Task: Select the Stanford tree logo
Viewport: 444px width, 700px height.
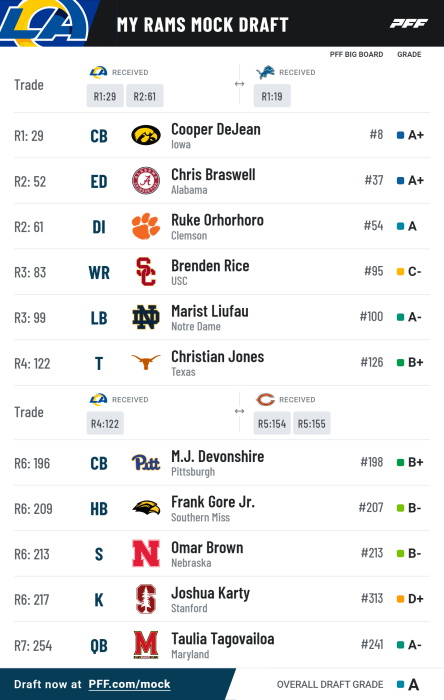Action: click(146, 599)
